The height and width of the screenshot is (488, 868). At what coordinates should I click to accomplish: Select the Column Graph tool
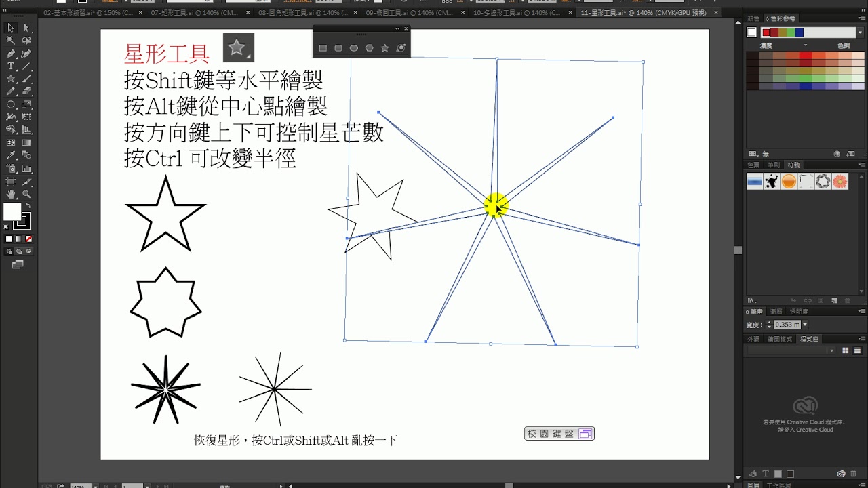click(26, 169)
